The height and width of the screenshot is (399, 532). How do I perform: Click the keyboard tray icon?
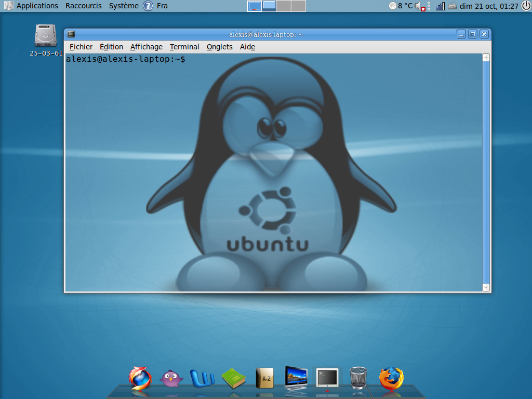[x=453, y=5]
